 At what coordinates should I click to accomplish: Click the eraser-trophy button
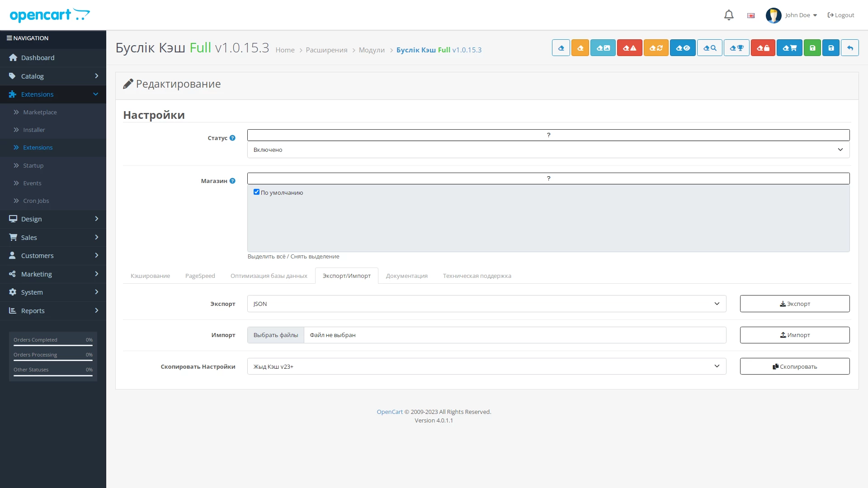click(736, 48)
